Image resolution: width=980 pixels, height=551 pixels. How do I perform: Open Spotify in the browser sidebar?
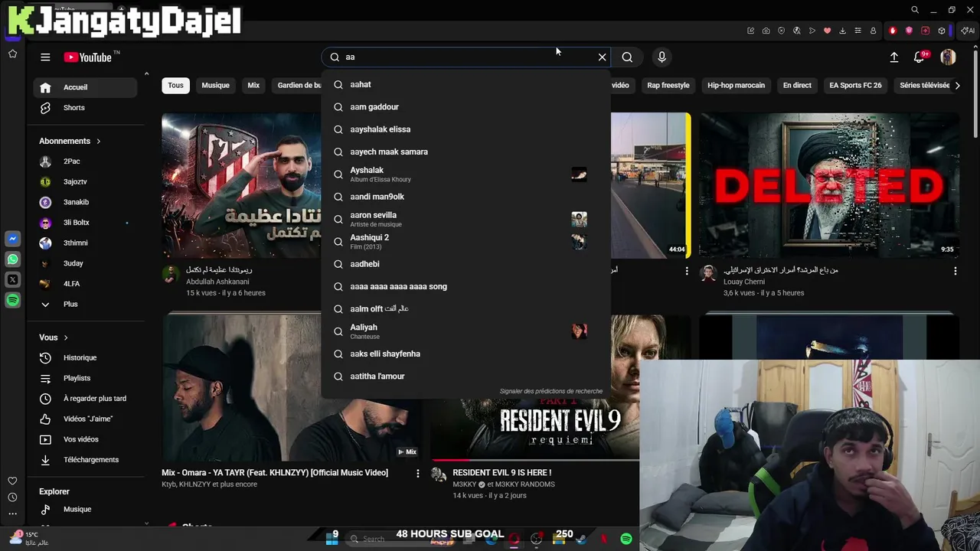coord(13,301)
